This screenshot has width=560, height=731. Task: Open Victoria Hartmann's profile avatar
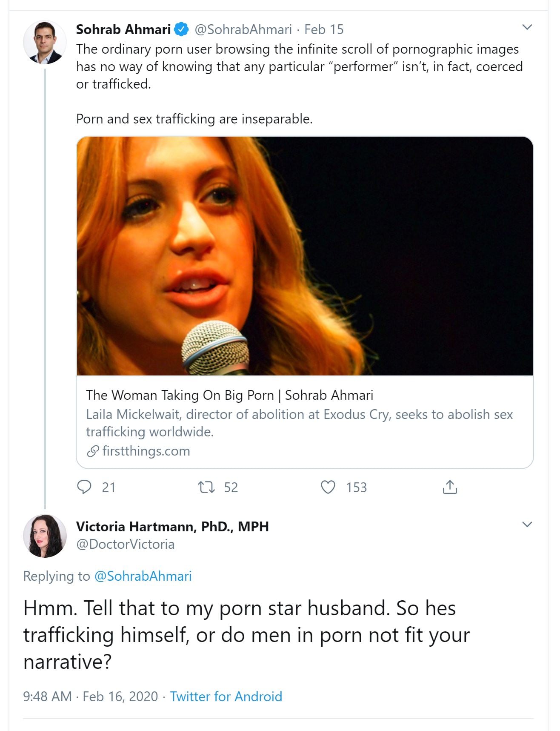click(45, 536)
